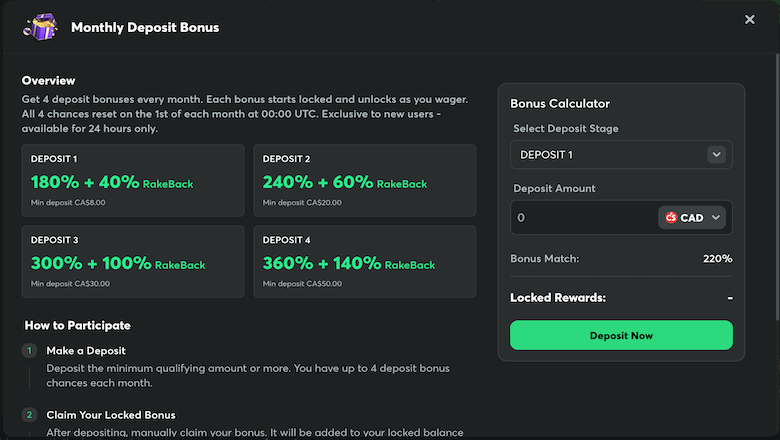Click the green Deposit Now button
Image resolution: width=780 pixels, height=440 pixels.
point(621,335)
